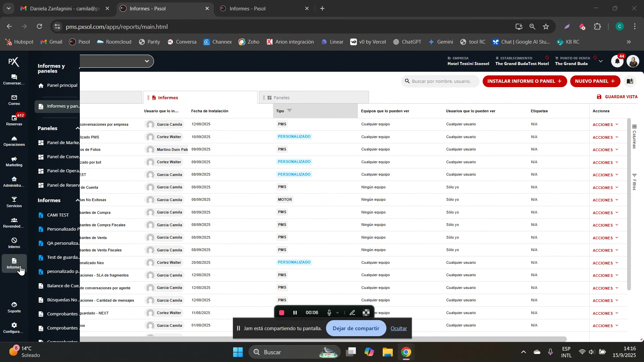This screenshot has height=362, width=644.
Task: Open Administración sidebar icon
Action: coord(14,182)
